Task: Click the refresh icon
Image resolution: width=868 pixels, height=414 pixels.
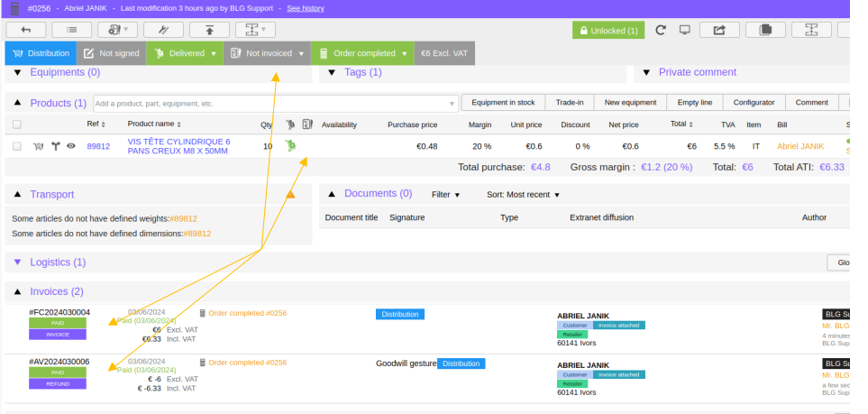Action: pos(661,30)
